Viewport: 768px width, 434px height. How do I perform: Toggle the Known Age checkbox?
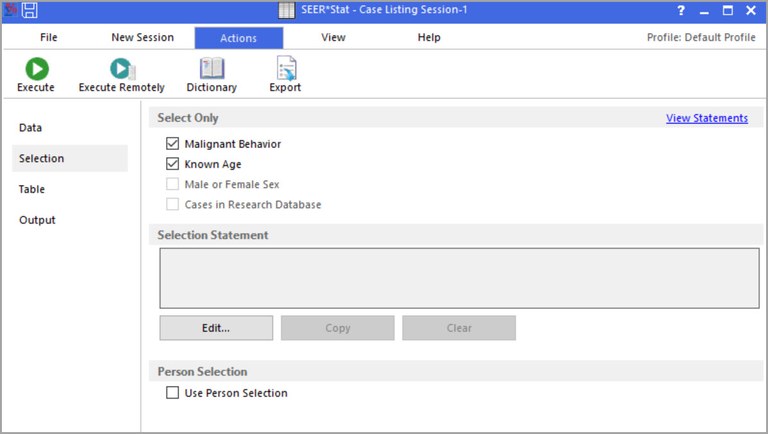point(173,164)
